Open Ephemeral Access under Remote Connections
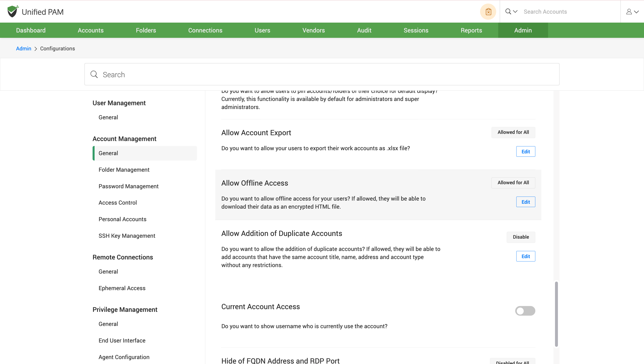This screenshot has width=644, height=364. [122, 288]
